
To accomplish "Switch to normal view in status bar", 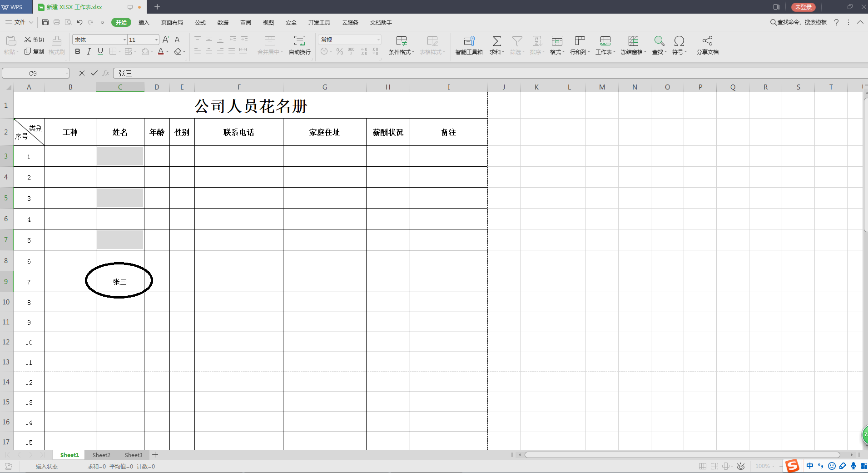I will click(x=703, y=466).
